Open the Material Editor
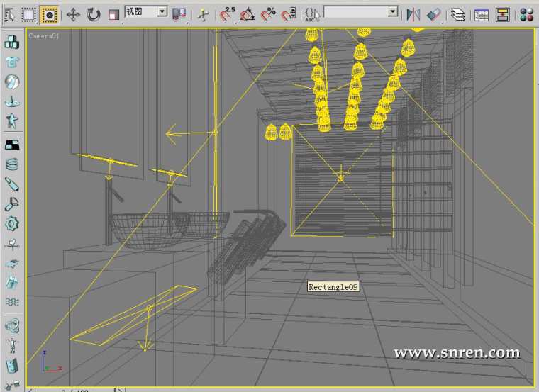This screenshot has width=539, height=392. click(526, 15)
